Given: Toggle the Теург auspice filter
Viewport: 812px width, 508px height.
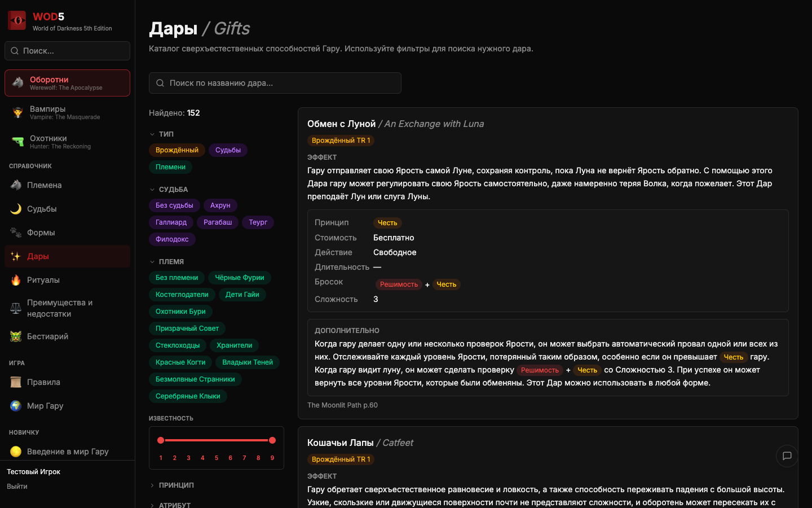Looking at the screenshot, I should click(x=258, y=222).
